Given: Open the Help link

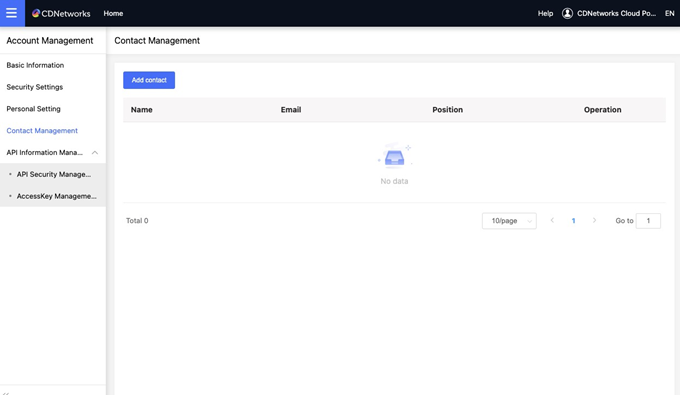Looking at the screenshot, I should (545, 13).
